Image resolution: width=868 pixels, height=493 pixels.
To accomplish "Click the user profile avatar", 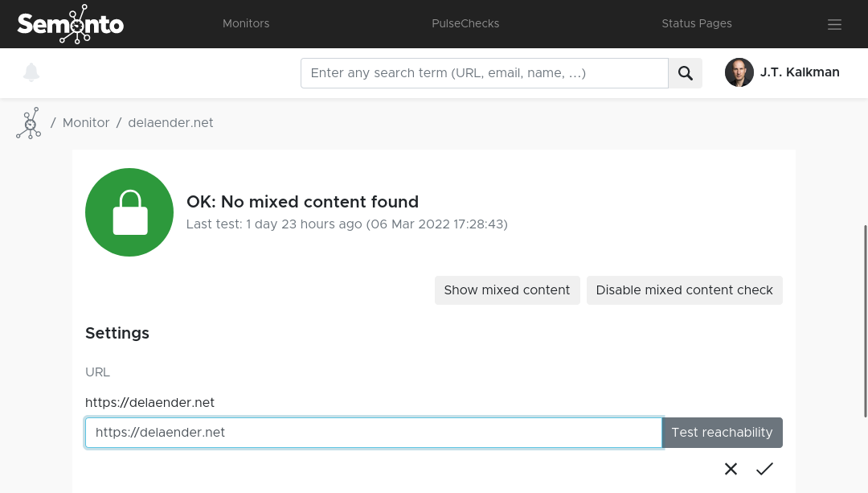I will [x=739, y=72].
